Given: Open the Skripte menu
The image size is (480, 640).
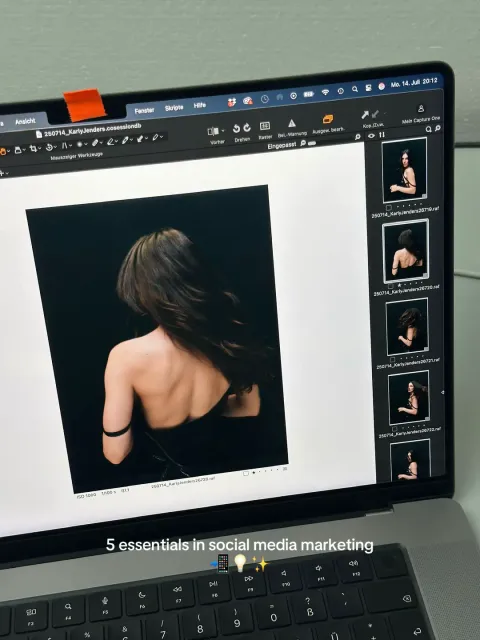Looking at the screenshot, I should (x=174, y=108).
